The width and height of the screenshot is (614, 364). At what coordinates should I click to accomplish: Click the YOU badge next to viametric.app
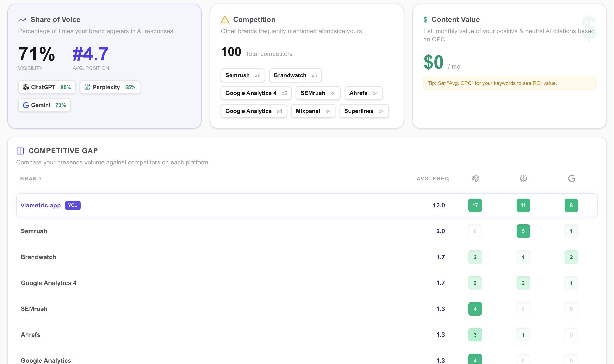pos(73,205)
